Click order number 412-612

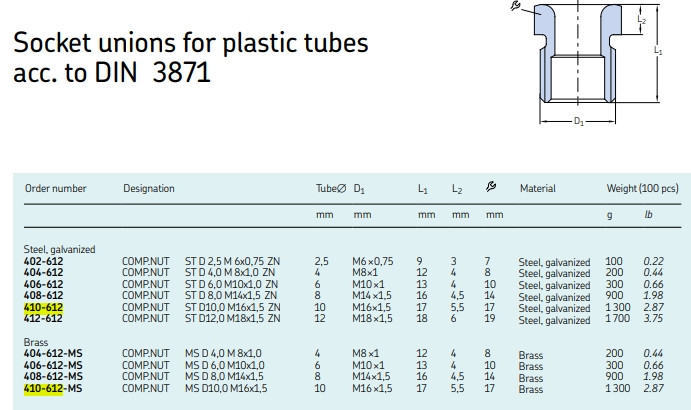point(43,318)
